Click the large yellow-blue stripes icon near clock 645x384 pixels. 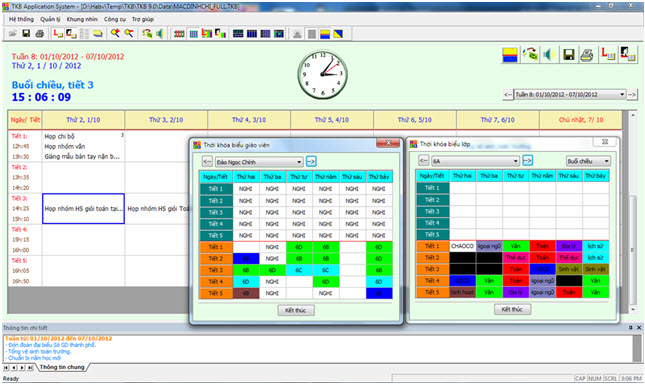(x=510, y=55)
